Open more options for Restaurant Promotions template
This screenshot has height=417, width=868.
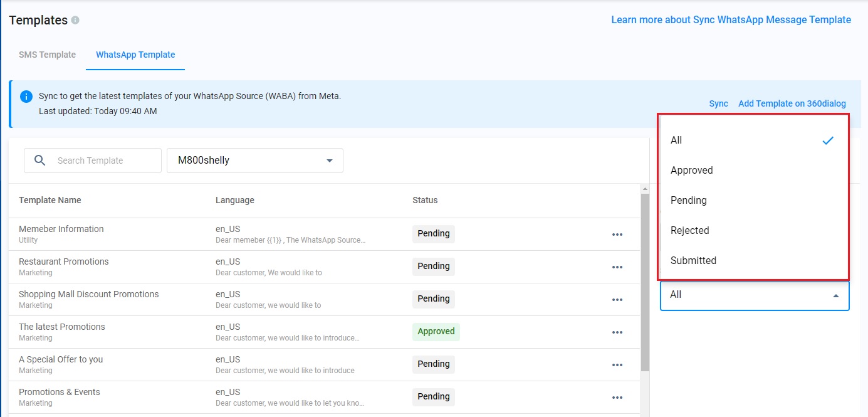(617, 267)
